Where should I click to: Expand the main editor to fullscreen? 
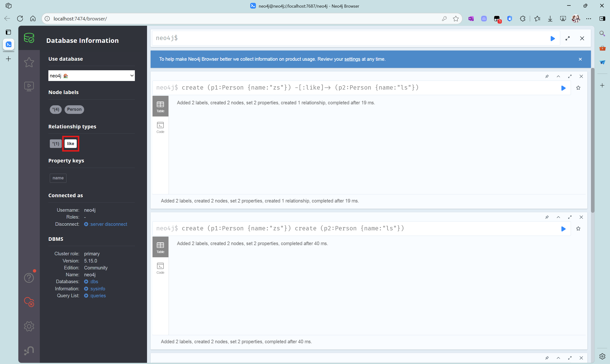coord(568,39)
